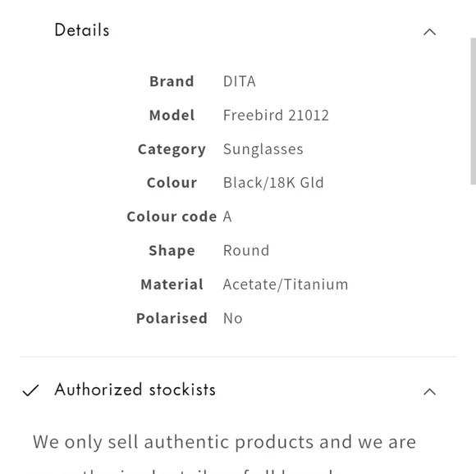The width and height of the screenshot is (476, 474).
Task: Click the Acetate/Titanium material value
Action: [x=286, y=285]
